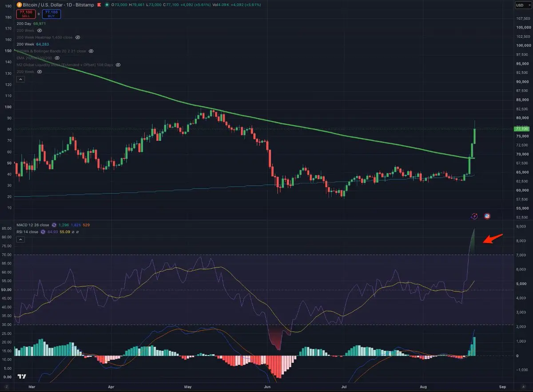533x392 pixels.
Task: Click the yellow RSI value 55.09
Action: (x=65, y=232)
